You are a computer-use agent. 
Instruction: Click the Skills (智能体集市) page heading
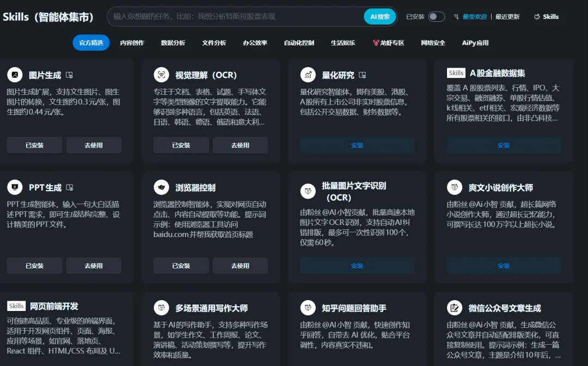tap(48, 16)
